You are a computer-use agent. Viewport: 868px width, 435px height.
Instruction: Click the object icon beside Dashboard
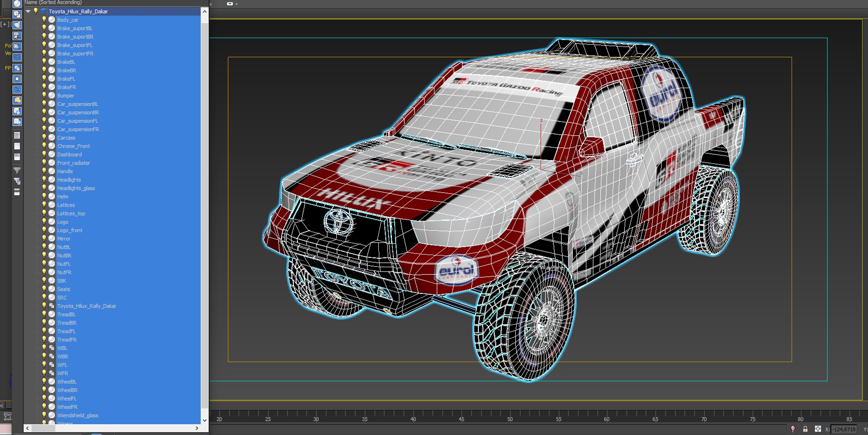point(52,155)
